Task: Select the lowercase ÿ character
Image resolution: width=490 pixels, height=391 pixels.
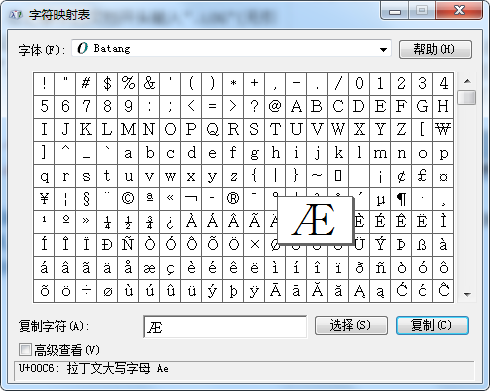Action: click(x=254, y=291)
